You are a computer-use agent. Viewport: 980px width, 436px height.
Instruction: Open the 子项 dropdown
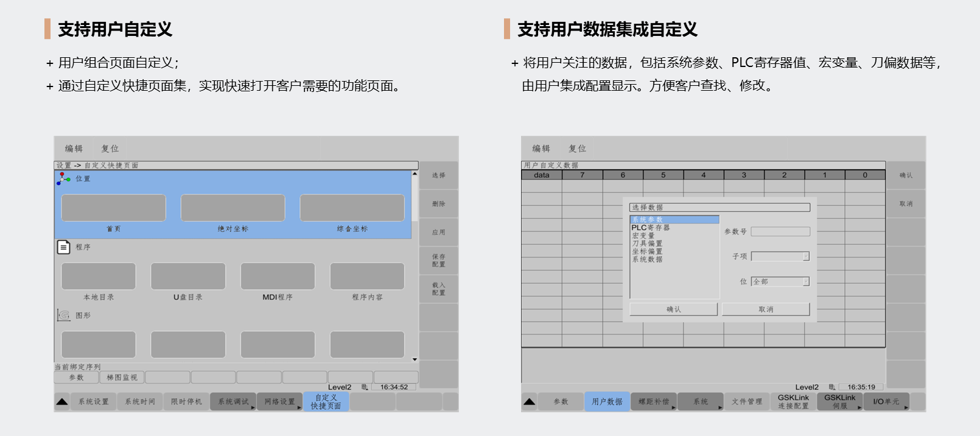[x=780, y=256]
